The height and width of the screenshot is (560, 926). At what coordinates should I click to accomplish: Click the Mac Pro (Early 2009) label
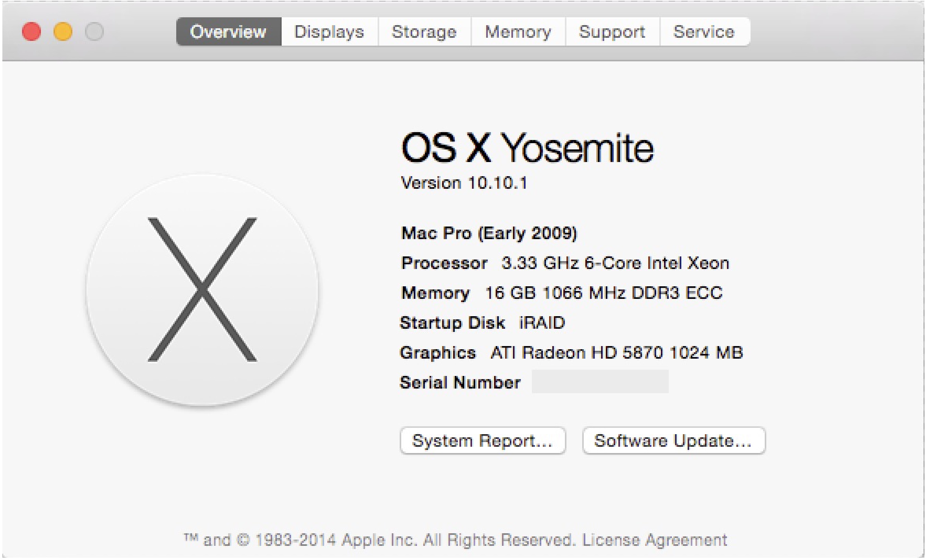coord(489,233)
